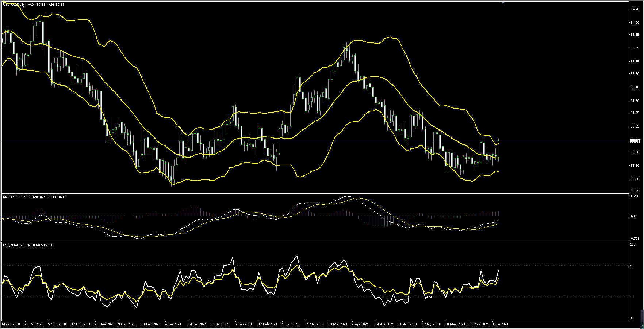Click the chart shift triangle marker

pyautogui.click(x=503, y=3)
